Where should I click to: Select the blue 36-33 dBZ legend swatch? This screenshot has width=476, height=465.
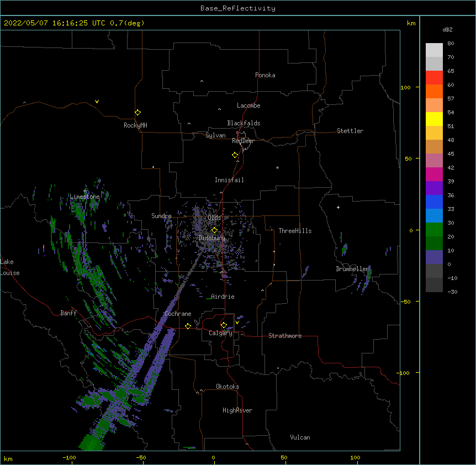tap(434, 202)
